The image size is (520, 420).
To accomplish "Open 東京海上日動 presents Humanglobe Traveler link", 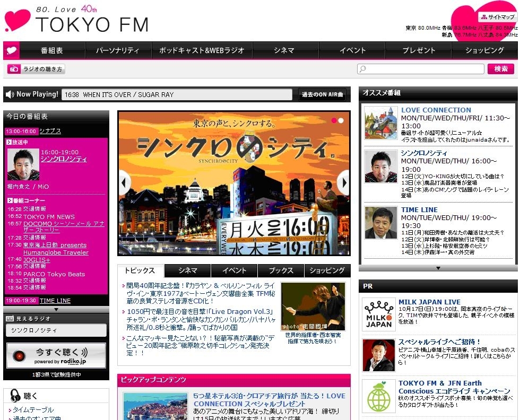I will [56, 249].
